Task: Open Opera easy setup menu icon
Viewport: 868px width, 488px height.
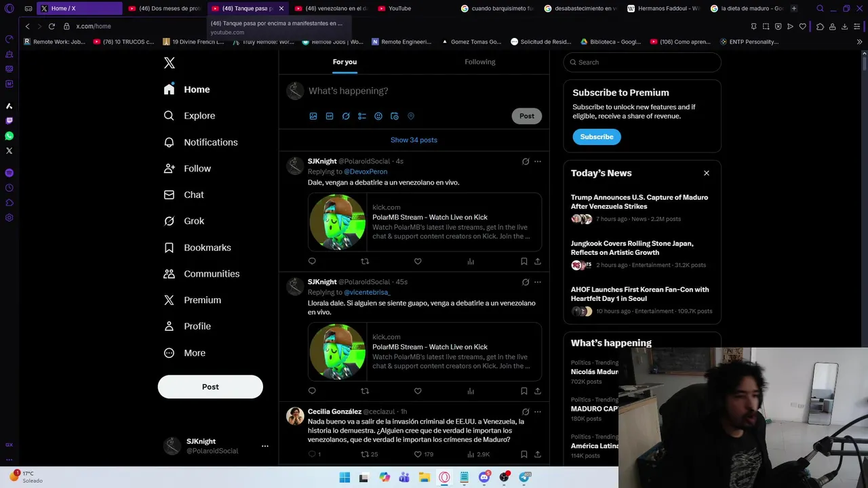Action: tap(859, 26)
